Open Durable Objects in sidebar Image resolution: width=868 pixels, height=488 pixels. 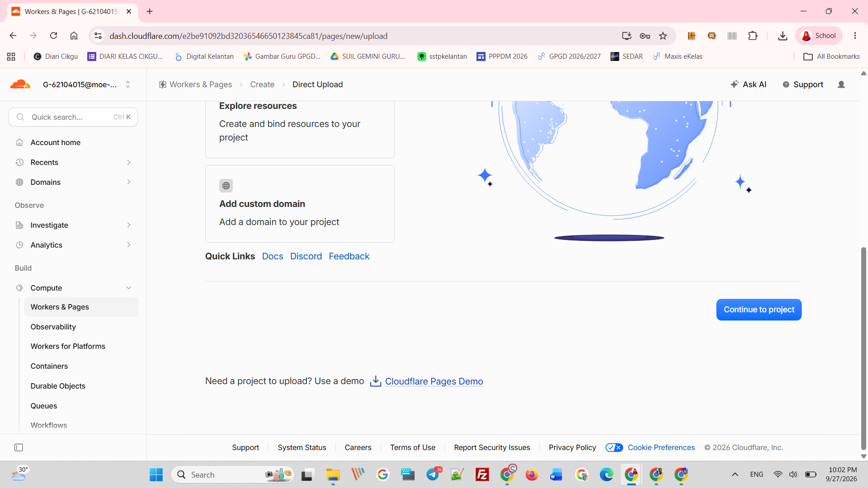[x=58, y=386]
